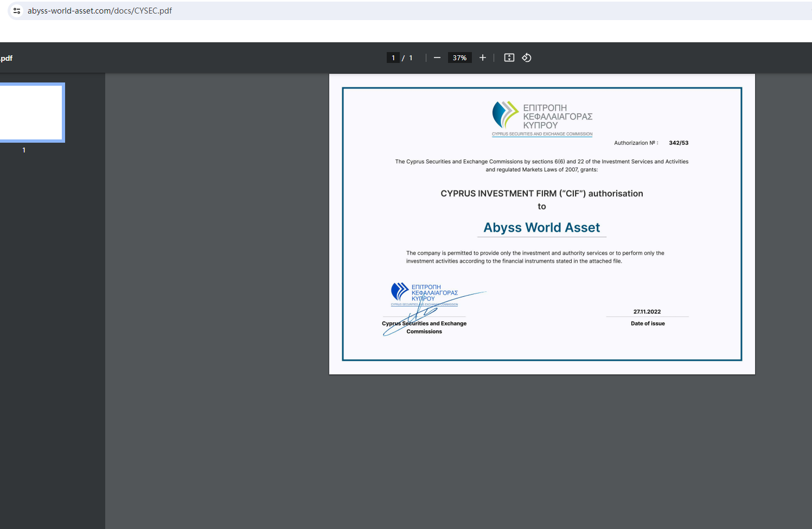The width and height of the screenshot is (812, 529).
Task: Click the Greek ΕΠΙΤΡΟΠΗ ΚΕΦΑΛΑΙΑΓΟΡΑΣ header text
Action: click(x=557, y=116)
